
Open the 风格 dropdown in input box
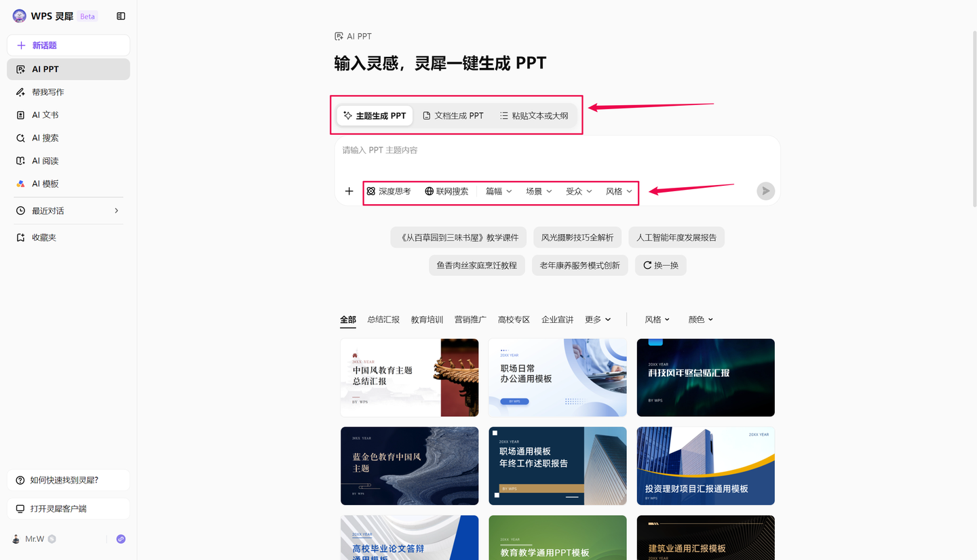click(619, 191)
